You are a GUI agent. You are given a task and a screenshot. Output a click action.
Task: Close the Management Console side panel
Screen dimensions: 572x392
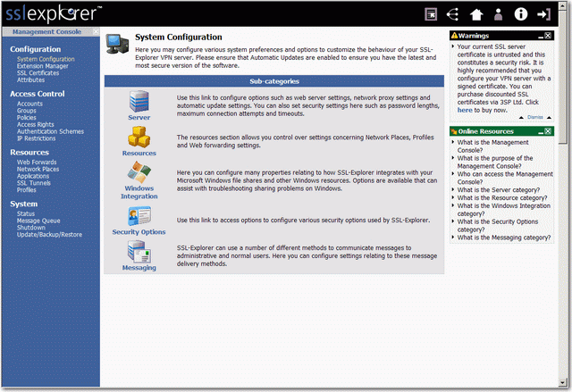pyautogui.click(x=96, y=31)
